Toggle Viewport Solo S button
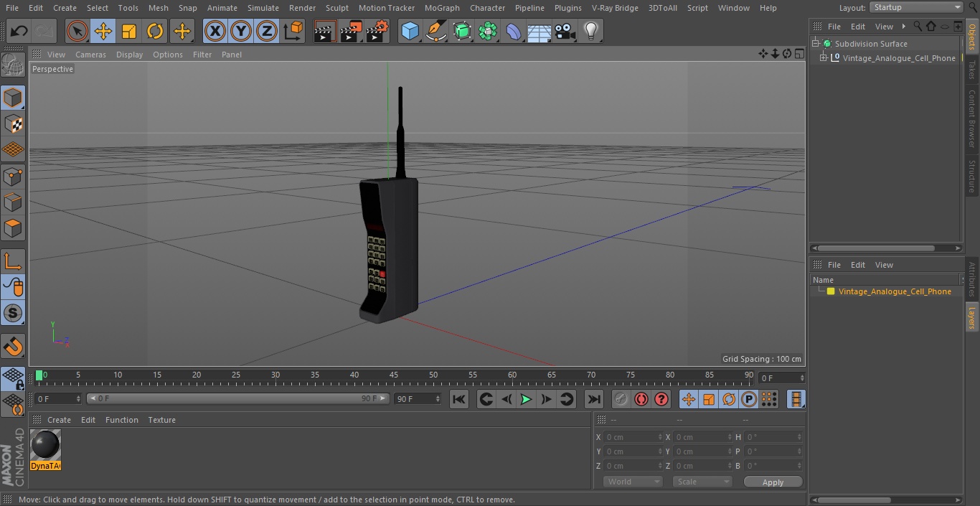980x506 pixels. [x=13, y=313]
